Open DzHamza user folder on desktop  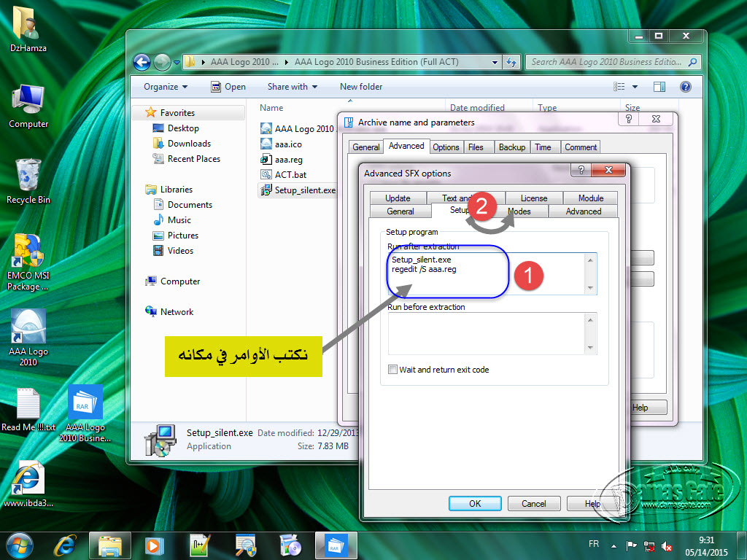click(28, 28)
